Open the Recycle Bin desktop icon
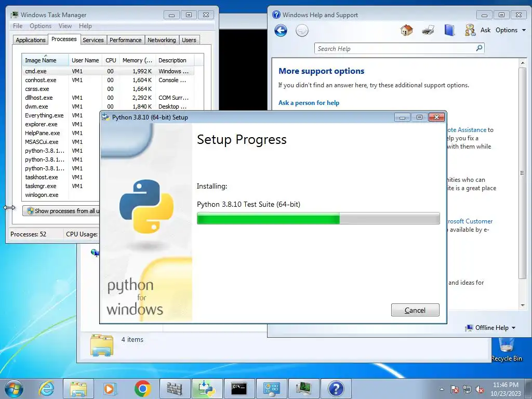The height and width of the screenshot is (399, 532). point(506,350)
